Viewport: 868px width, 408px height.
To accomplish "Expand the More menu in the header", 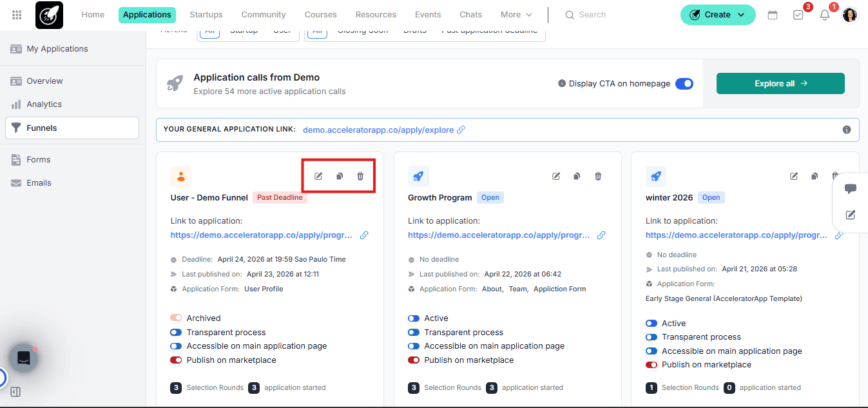I will pyautogui.click(x=517, y=15).
